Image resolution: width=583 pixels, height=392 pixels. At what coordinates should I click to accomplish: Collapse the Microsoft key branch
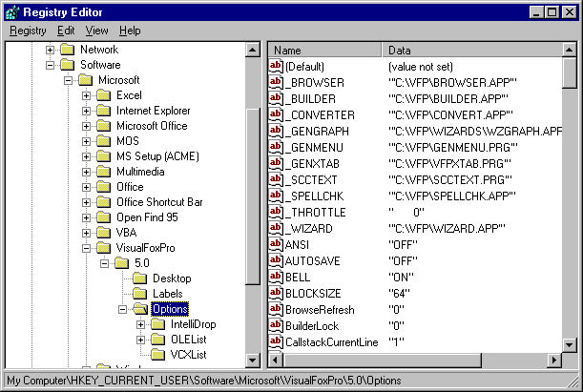click(x=68, y=80)
